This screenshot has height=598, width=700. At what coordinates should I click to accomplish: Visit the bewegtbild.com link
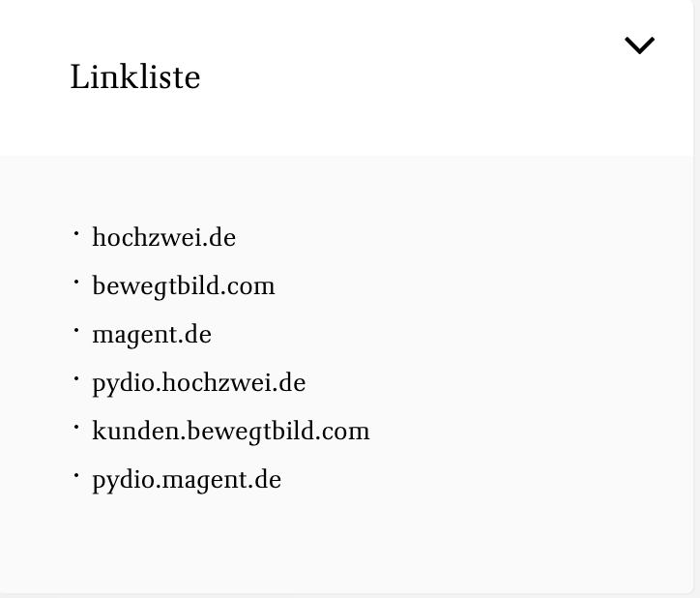[184, 286]
